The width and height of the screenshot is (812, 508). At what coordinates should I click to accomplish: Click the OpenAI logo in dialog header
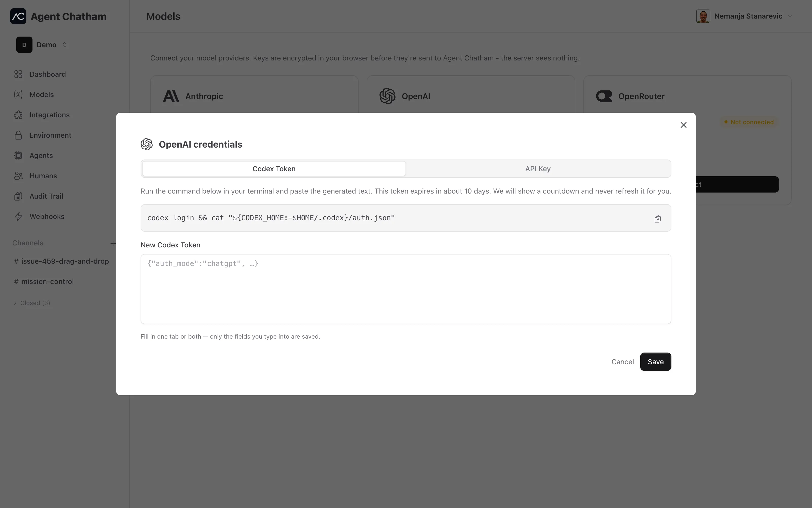pos(147,144)
